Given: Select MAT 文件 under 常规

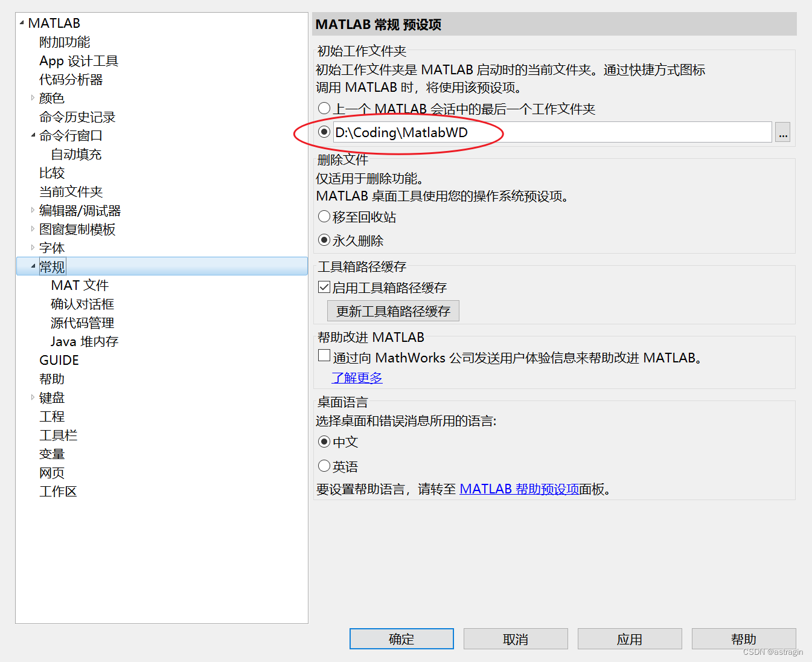Looking at the screenshot, I should (79, 284).
